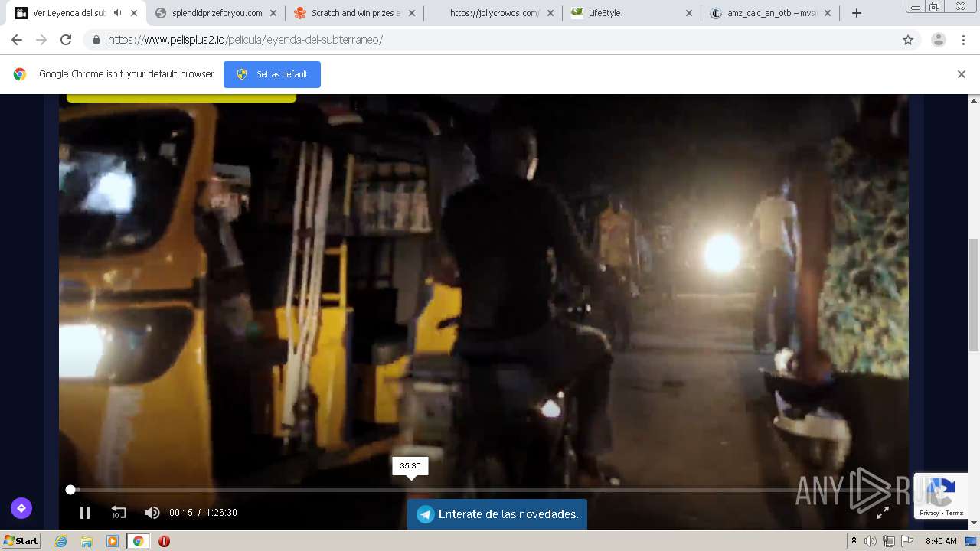The image size is (980, 551).
Task: Open media player from taskbar
Action: (113, 541)
